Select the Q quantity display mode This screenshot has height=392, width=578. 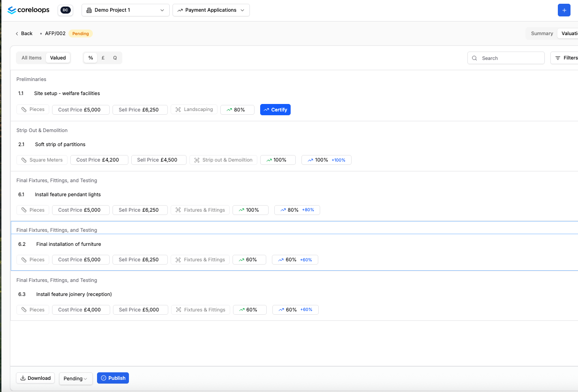(115, 58)
